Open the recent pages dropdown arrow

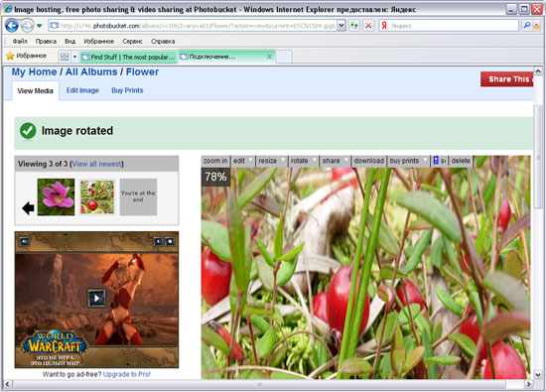pos(39,26)
